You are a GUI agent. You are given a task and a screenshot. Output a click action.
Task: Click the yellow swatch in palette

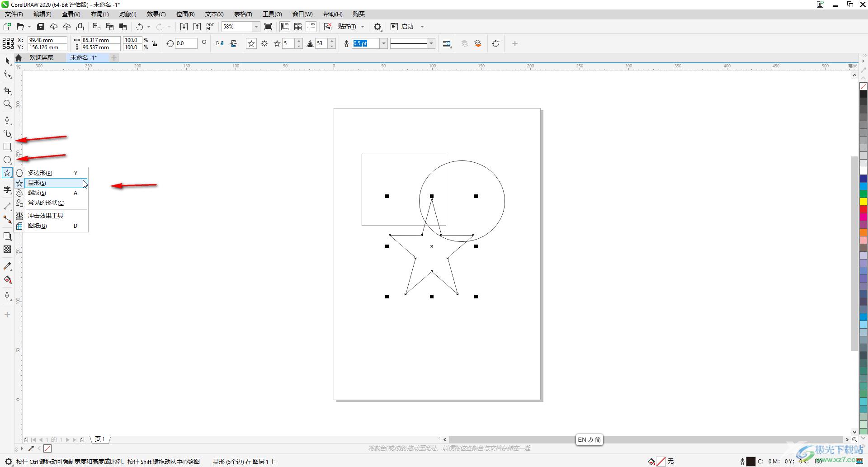[863, 202]
